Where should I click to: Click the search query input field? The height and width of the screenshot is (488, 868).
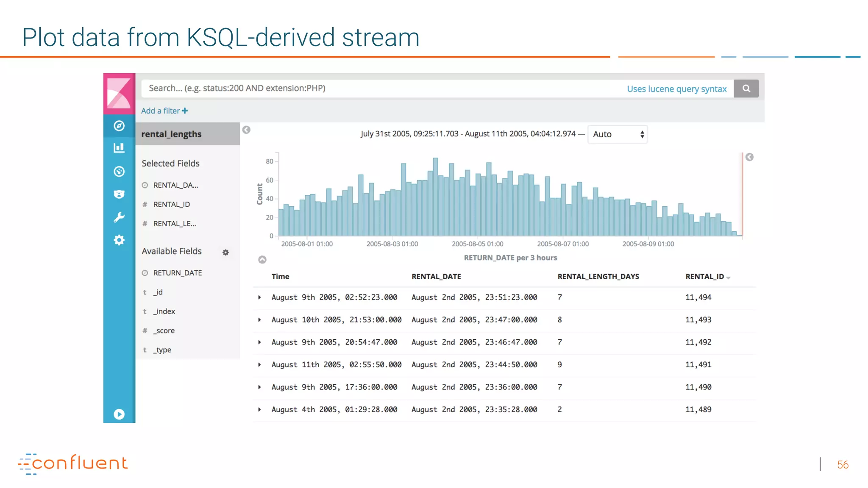coord(437,89)
